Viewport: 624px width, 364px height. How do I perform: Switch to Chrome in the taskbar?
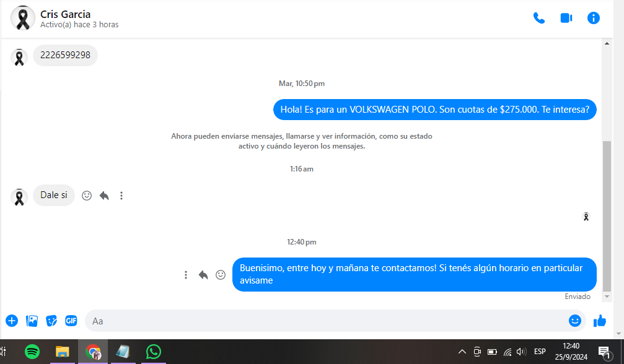(93, 352)
